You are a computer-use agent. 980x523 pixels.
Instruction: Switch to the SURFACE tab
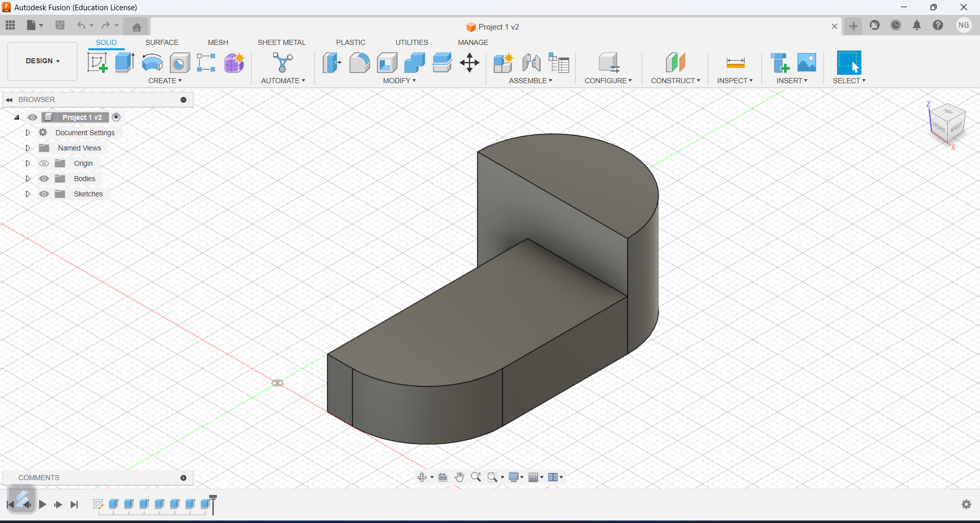pyautogui.click(x=162, y=42)
